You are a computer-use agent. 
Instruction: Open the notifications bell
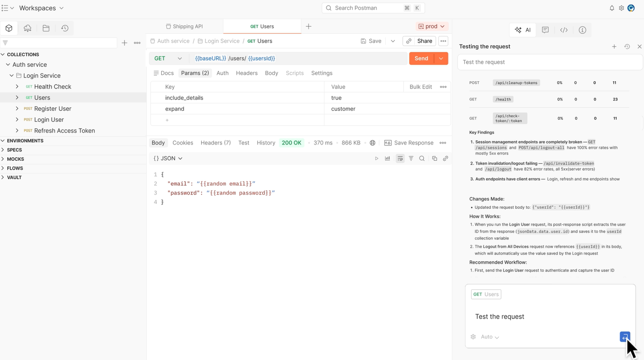pos(612,8)
